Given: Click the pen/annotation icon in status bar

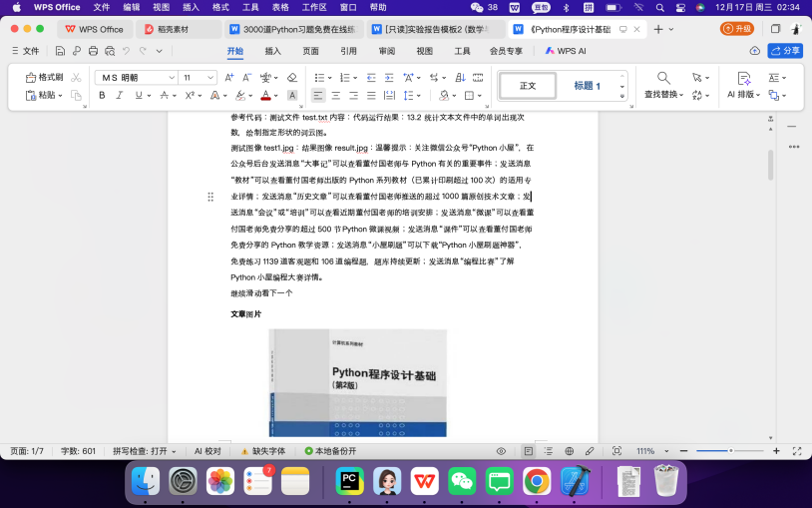Looking at the screenshot, I should pos(590,451).
